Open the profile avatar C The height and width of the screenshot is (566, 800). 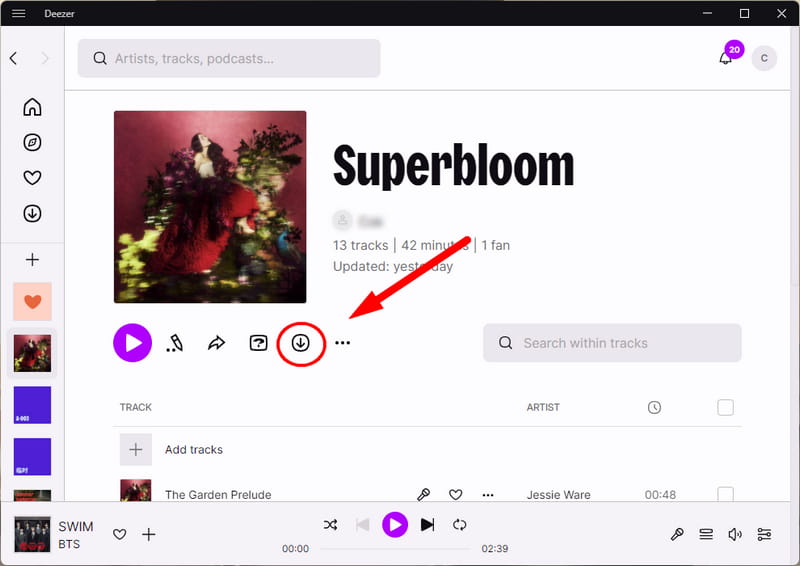point(764,58)
